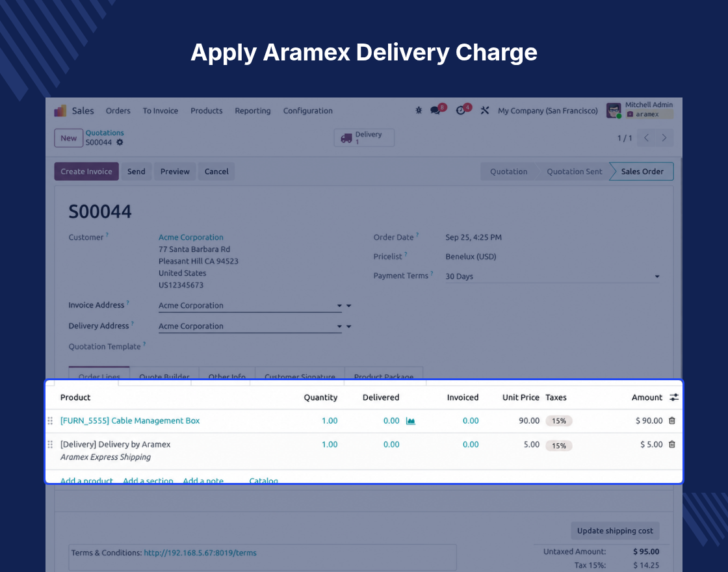The width and height of the screenshot is (728, 572).
Task: Click the New button
Action: [x=69, y=138]
